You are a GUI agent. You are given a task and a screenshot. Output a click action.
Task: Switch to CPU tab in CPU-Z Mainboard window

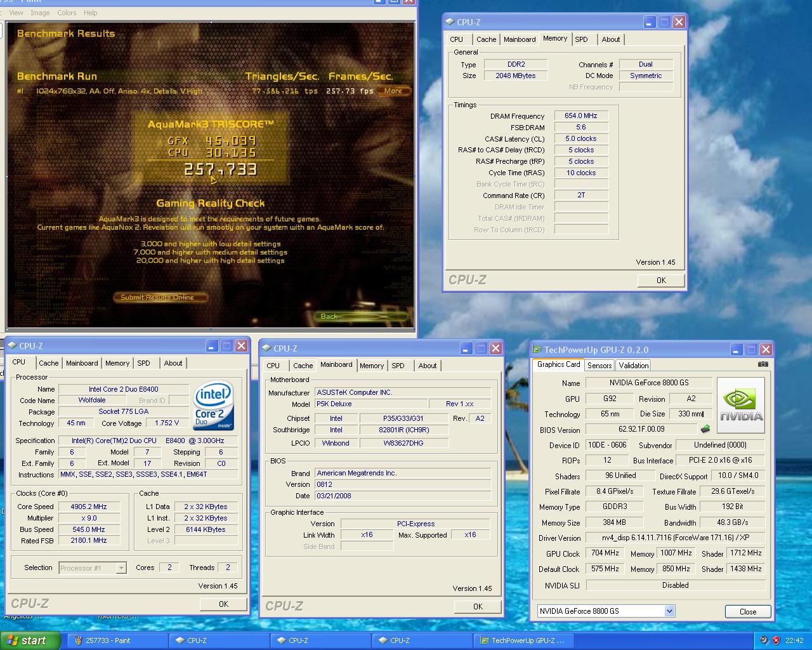[x=273, y=366]
